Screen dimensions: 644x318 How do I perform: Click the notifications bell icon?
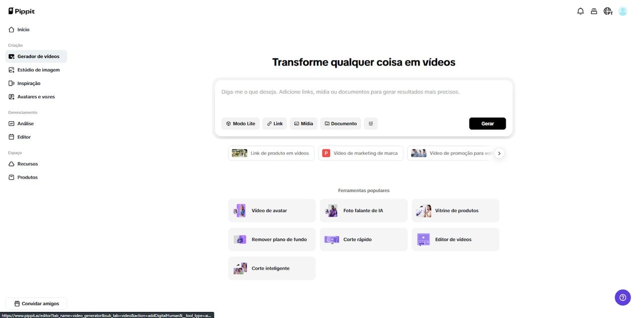click(580, 11)
